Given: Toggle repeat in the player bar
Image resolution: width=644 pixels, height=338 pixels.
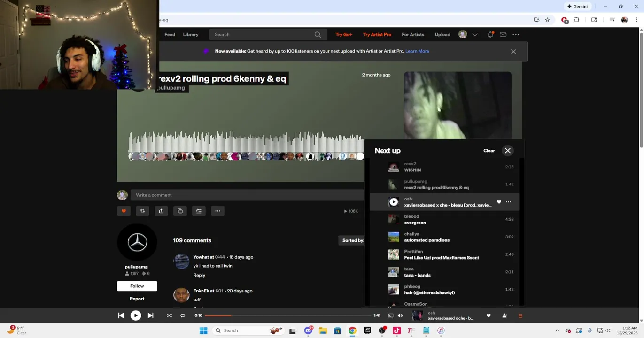Looking at the screenshot, I should (183, 315).
